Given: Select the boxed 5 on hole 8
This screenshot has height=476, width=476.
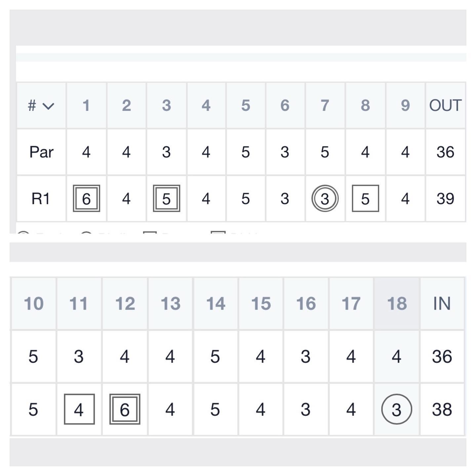Looking at the screenshot, I should [365, 198].
